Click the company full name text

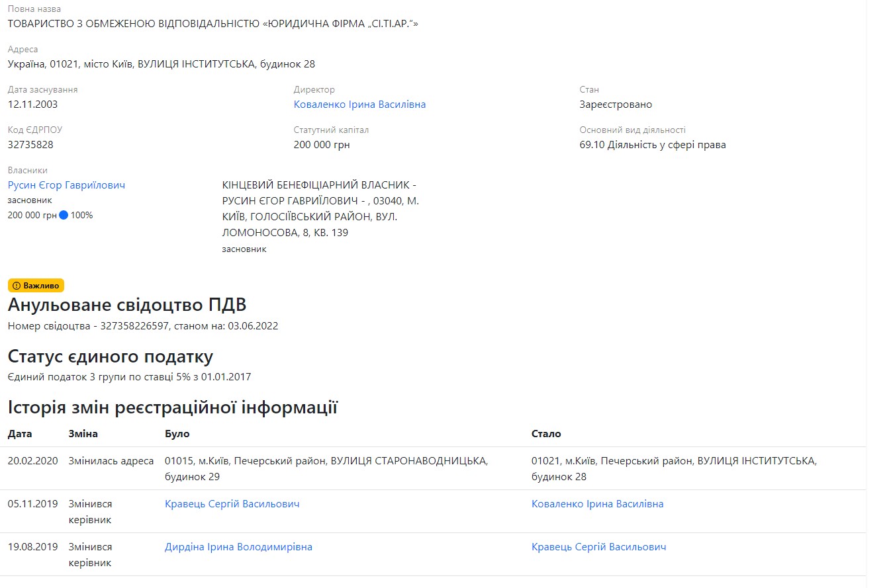coord(213,24)
